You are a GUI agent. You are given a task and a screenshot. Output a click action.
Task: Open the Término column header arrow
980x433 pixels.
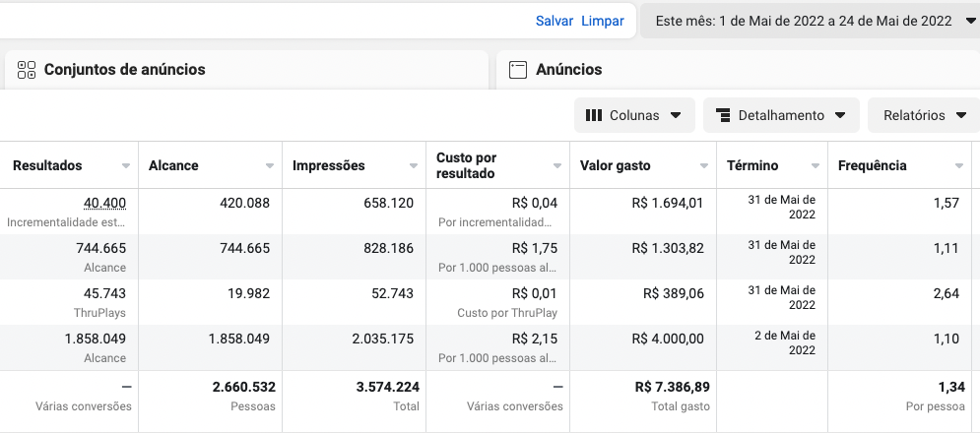click(815, 166)
